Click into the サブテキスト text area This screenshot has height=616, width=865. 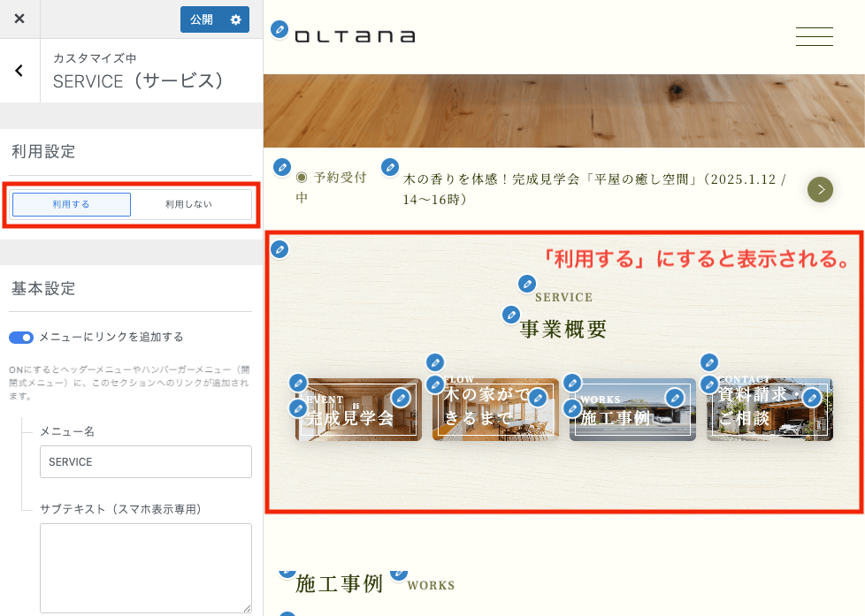146,568
